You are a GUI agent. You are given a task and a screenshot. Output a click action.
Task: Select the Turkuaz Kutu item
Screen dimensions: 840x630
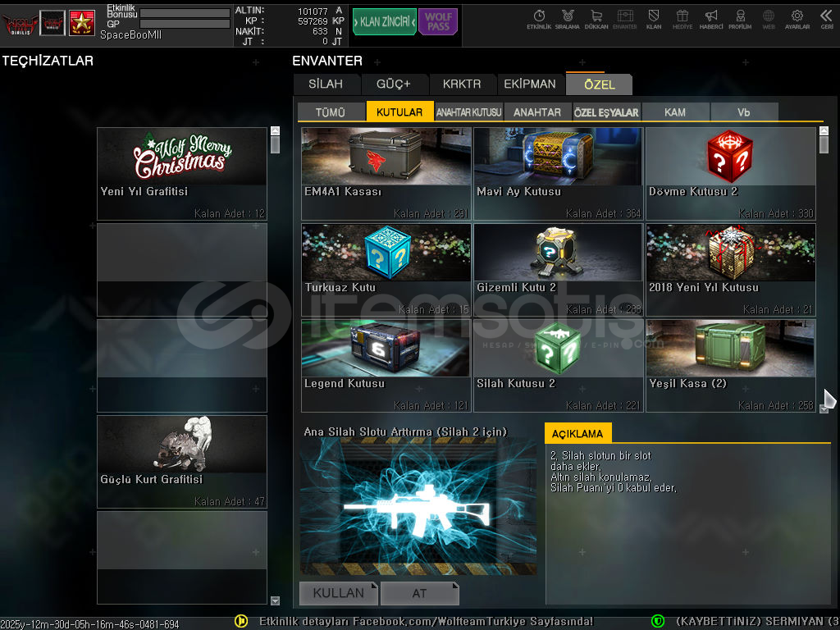[x=386, y=269]
